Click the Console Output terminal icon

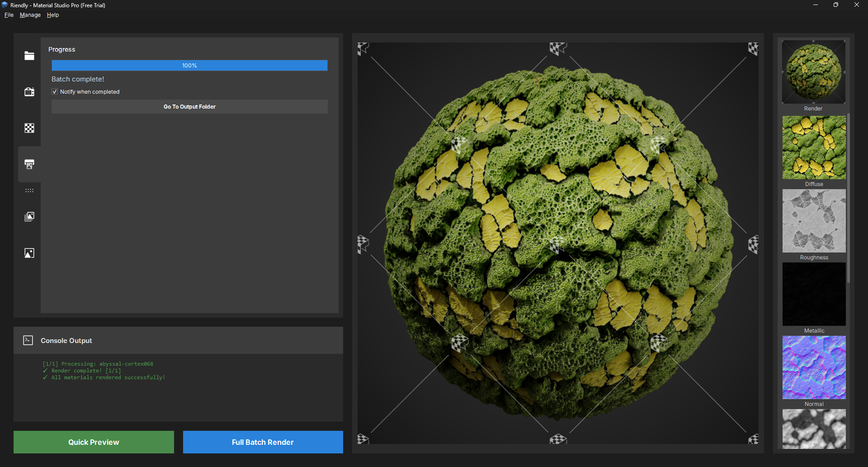pos(28,340)
